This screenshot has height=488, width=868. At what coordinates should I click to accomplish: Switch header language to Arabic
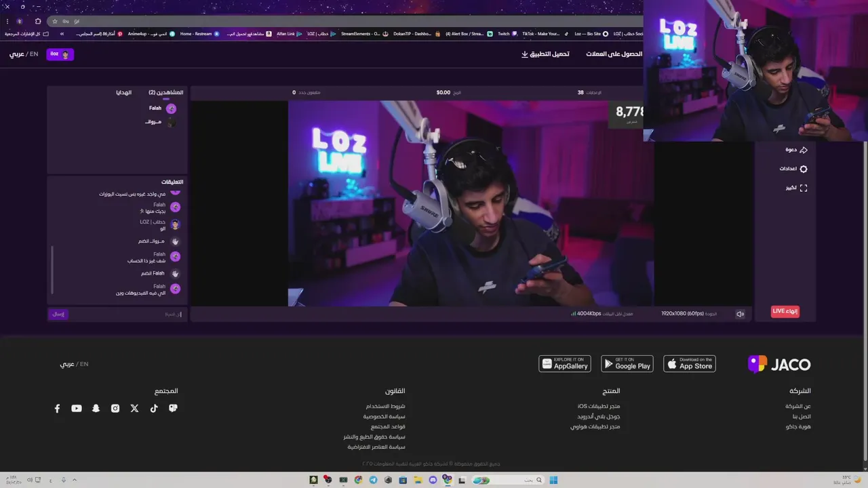click(16, 54)
